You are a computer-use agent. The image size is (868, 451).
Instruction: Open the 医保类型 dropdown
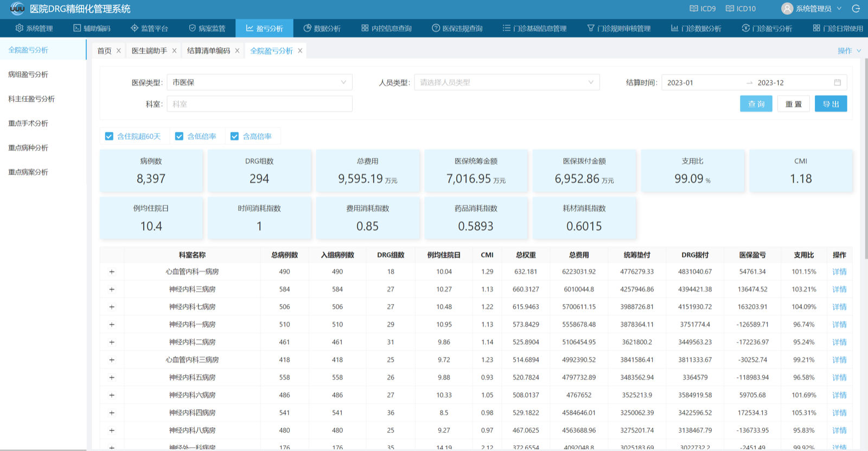click(259, 82)
